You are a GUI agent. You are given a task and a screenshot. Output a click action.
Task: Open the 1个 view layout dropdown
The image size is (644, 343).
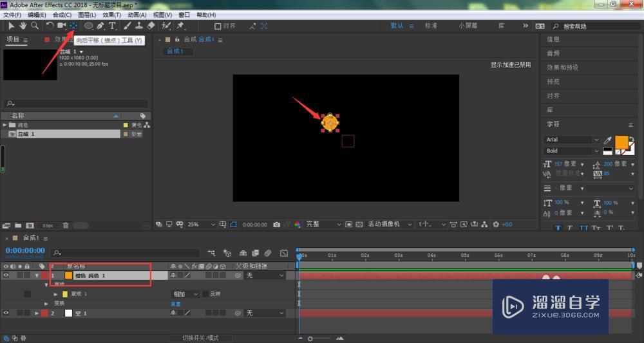coord(431,225)
